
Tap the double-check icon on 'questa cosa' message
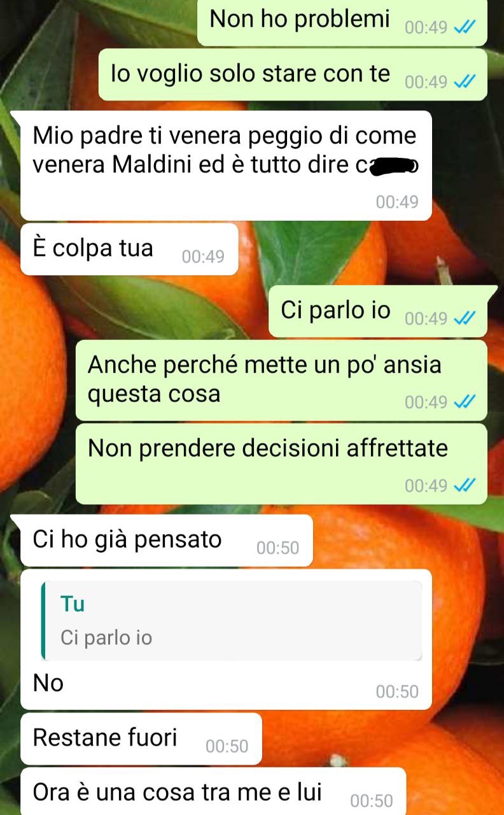pyautogui.click(x=465, y=402)
